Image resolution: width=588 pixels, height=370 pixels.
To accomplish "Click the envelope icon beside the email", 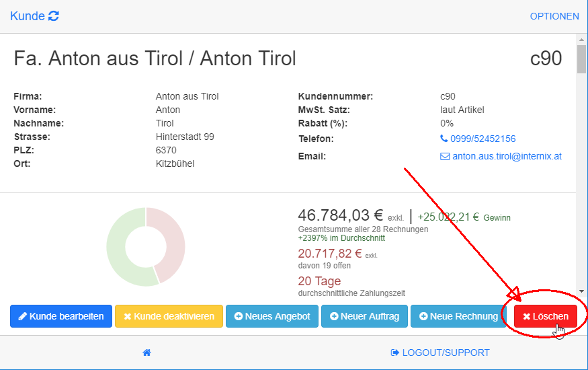I will click(x=445, y=157).
